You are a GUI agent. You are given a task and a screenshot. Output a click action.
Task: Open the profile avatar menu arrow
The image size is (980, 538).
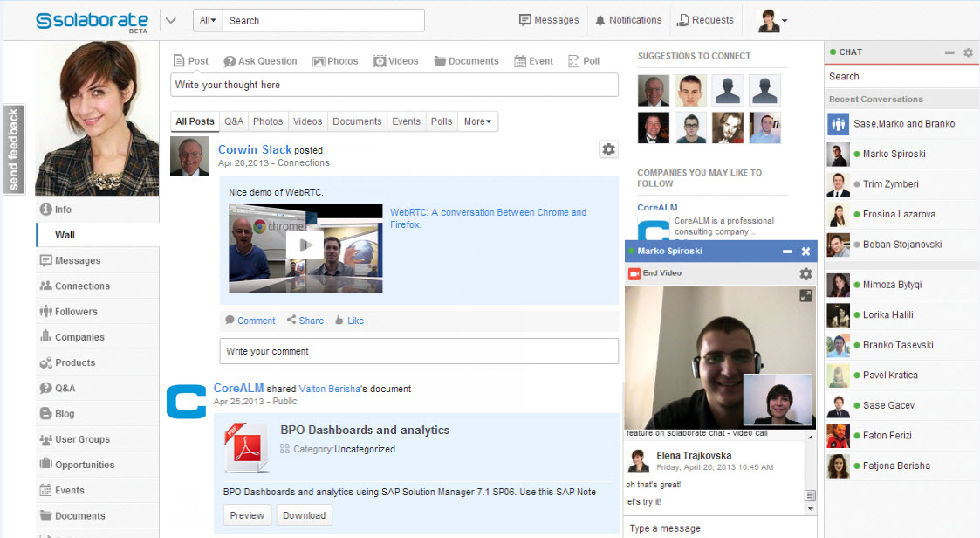point(785,21)
